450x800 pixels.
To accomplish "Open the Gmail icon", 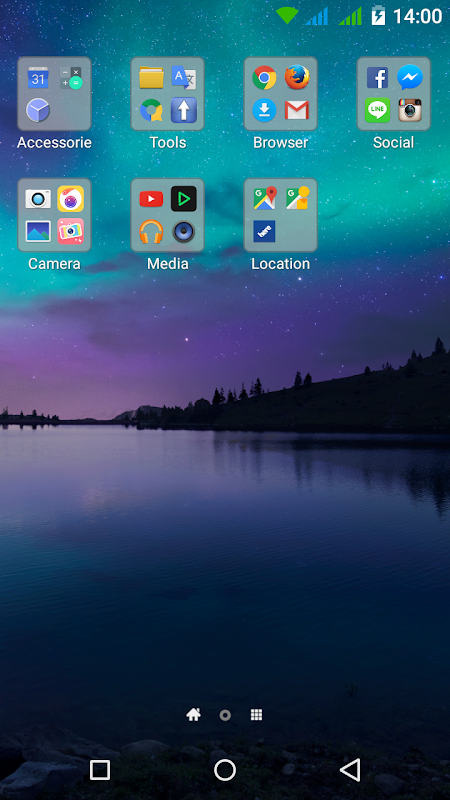I will (297, 110).
